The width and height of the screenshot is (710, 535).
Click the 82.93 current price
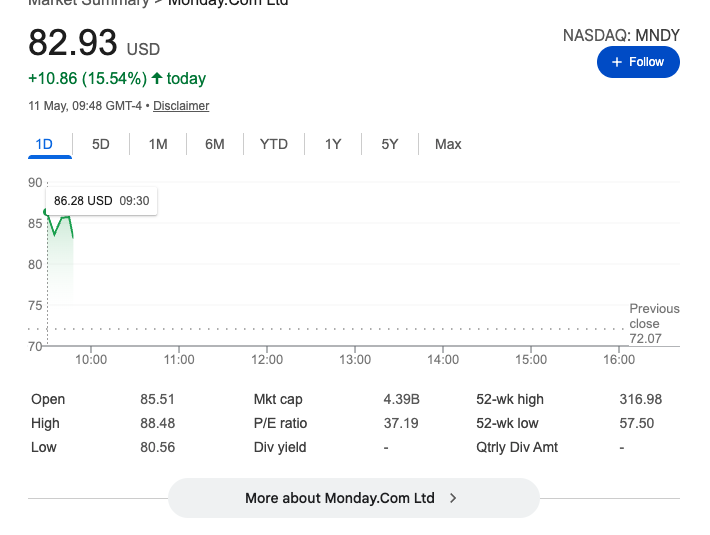click(72, 43)
